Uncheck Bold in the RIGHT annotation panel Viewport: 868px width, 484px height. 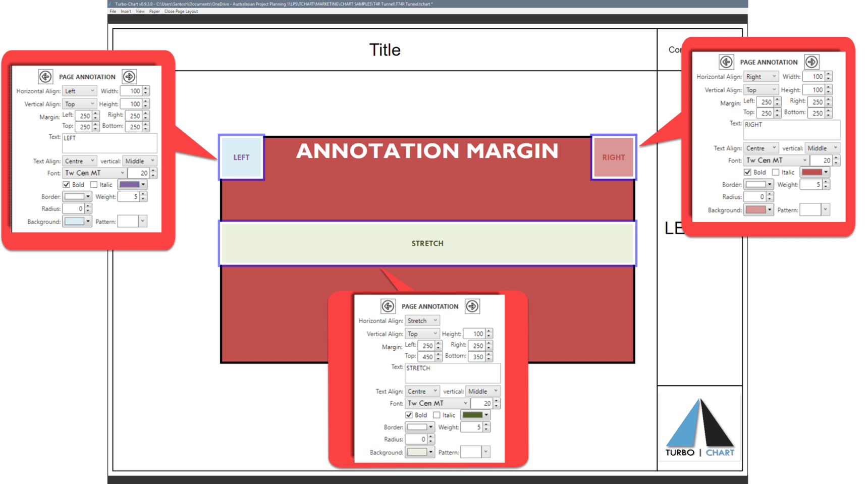click(x=747, y=172)
